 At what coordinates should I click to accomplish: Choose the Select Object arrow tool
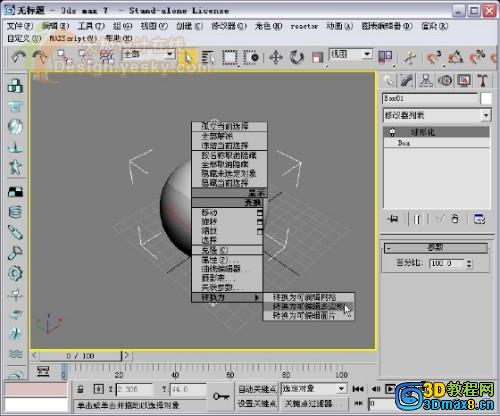(188, 57)
